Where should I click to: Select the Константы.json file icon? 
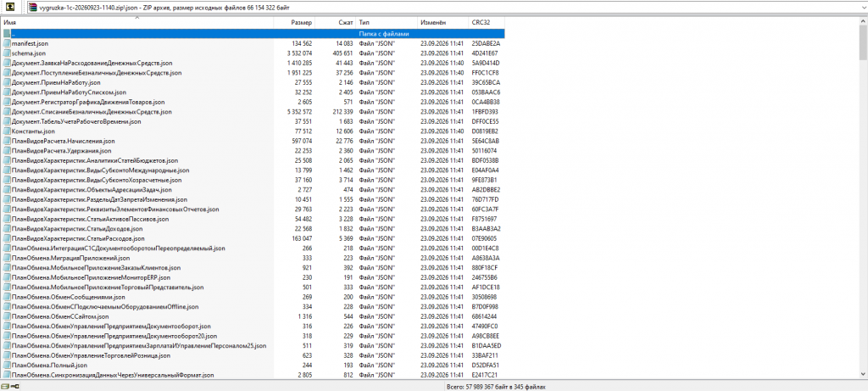[7, 131]
